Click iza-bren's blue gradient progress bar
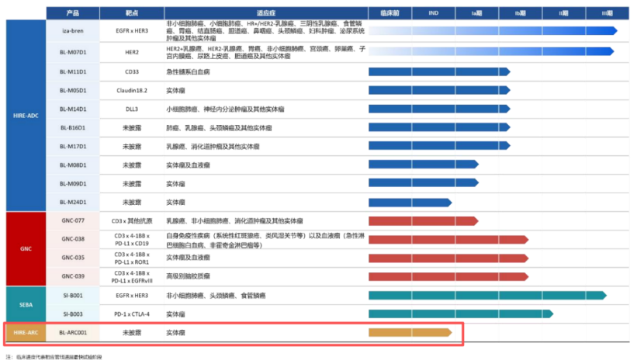This screenshot has height=364, width=644. 493,31
